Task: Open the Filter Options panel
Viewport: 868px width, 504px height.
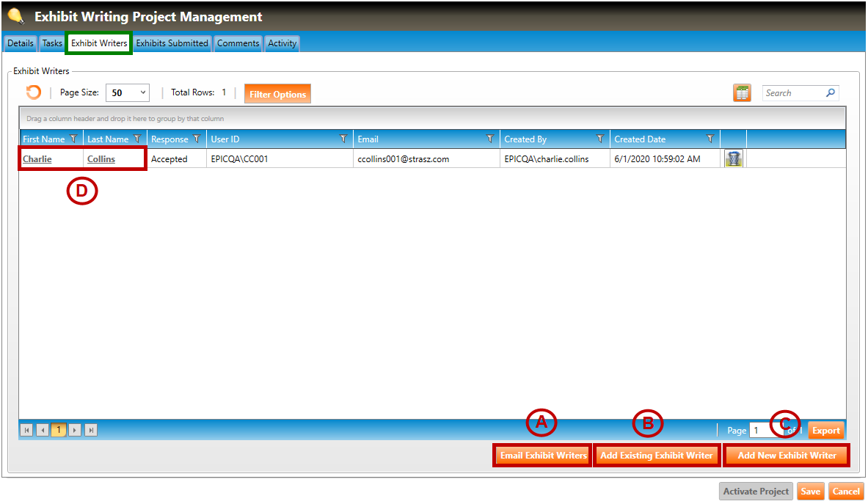Action: 277,94
